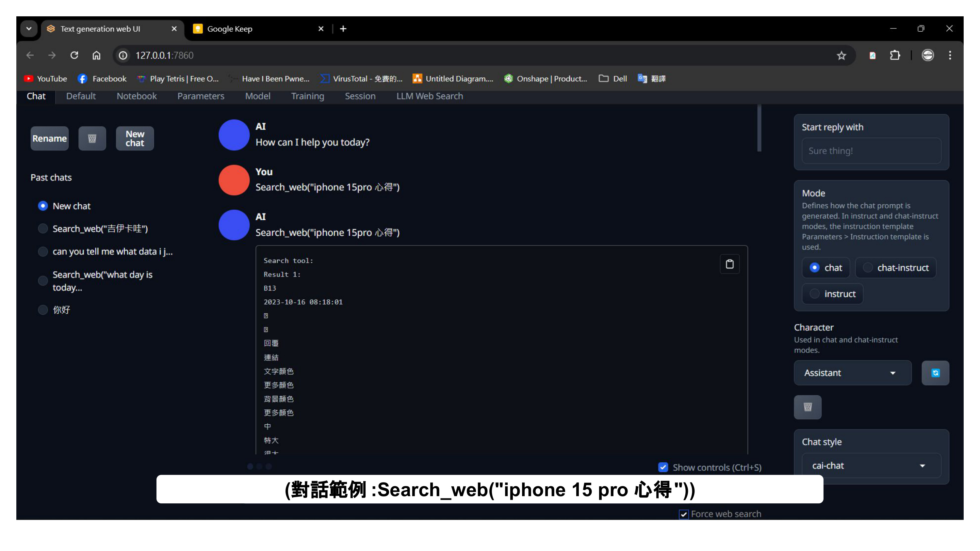View site information icon in address bar
This screenshot has height=551, width=980.
(123, 55)
